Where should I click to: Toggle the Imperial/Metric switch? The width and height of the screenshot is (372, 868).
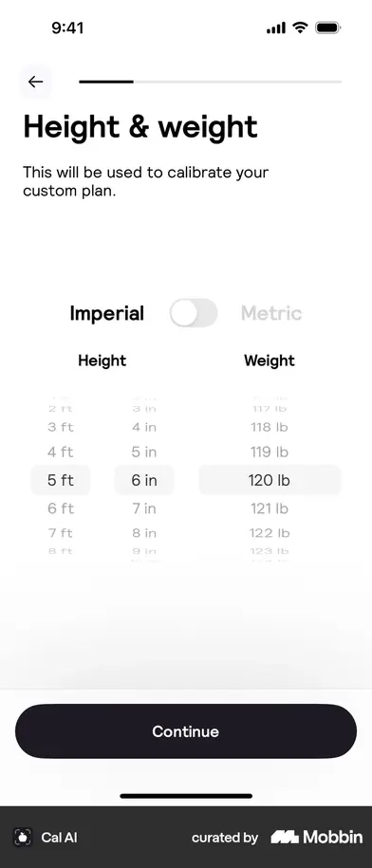pos(194,313)
